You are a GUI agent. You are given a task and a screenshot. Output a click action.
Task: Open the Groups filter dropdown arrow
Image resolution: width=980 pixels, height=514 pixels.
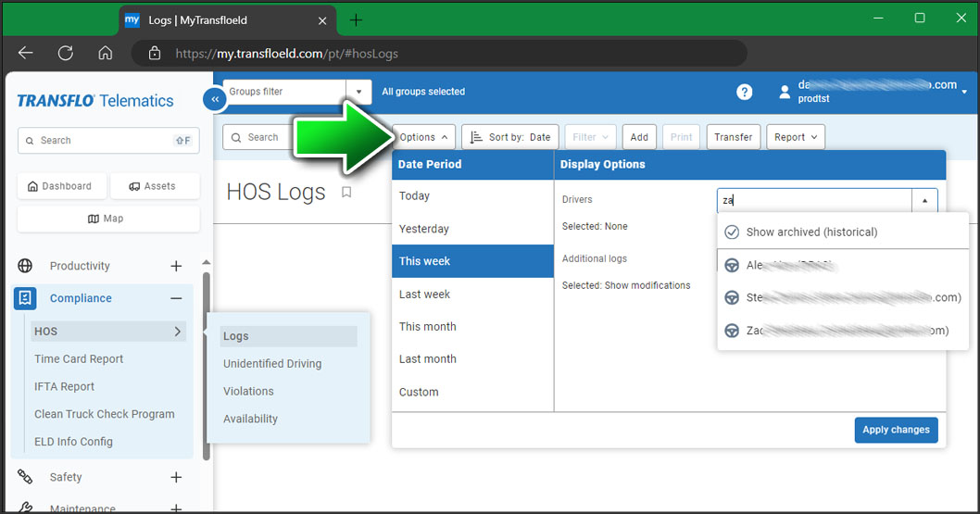coord(358,92)
